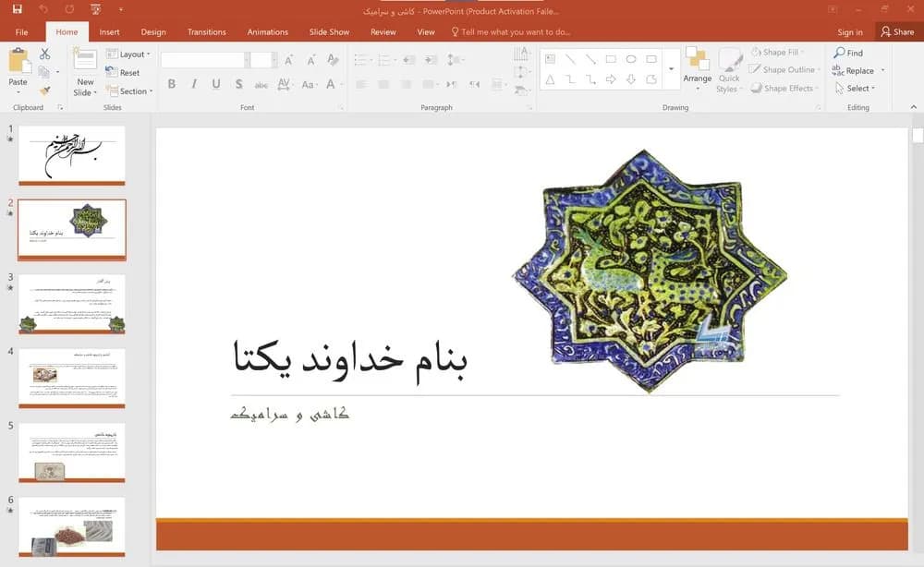Toggle Italic formatting
924x567 pixels.
coord(194,84)
